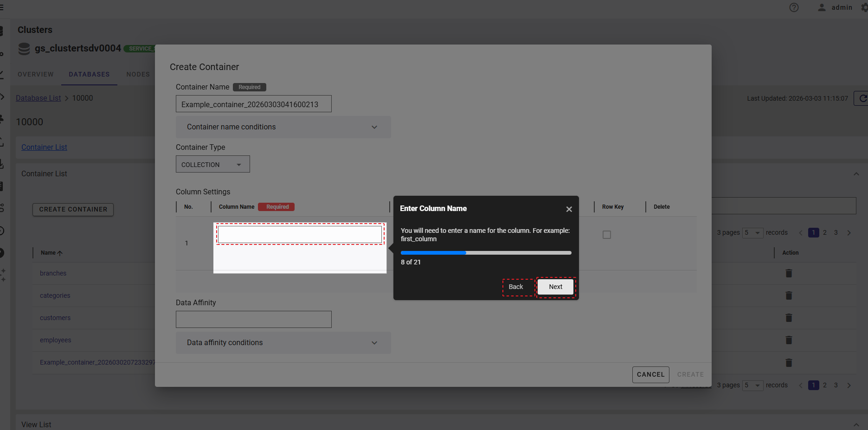Expand Container name conditions panel
868x430 pixels.
point(283,127)
